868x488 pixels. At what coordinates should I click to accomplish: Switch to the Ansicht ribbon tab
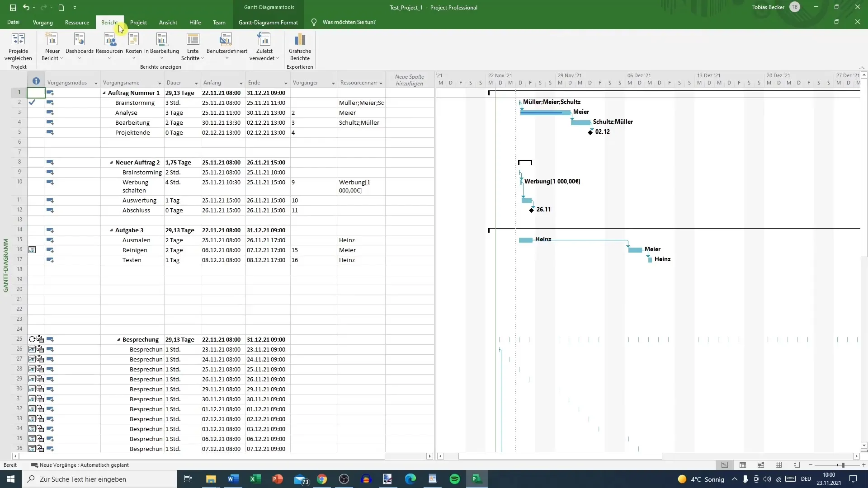[168, 22]
